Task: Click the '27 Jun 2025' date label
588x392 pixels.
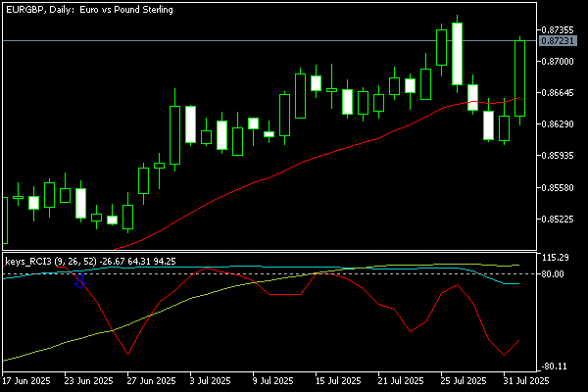Action: click(151, 381)
